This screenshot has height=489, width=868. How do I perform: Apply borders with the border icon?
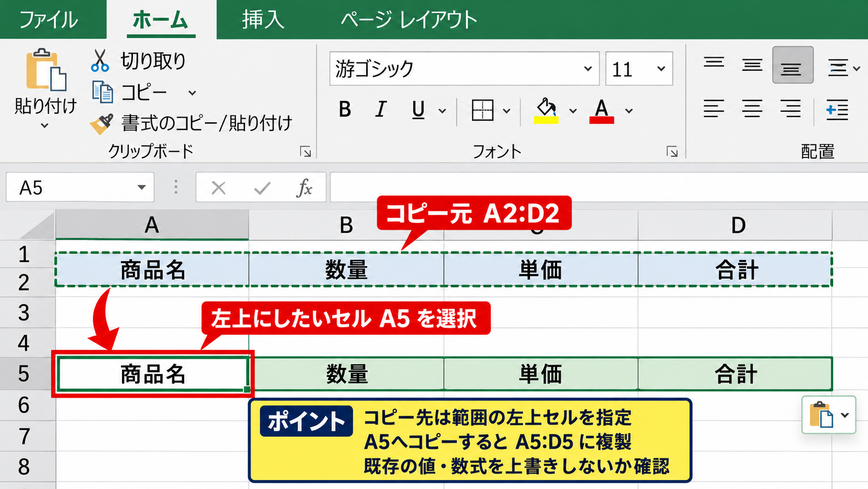482,110
